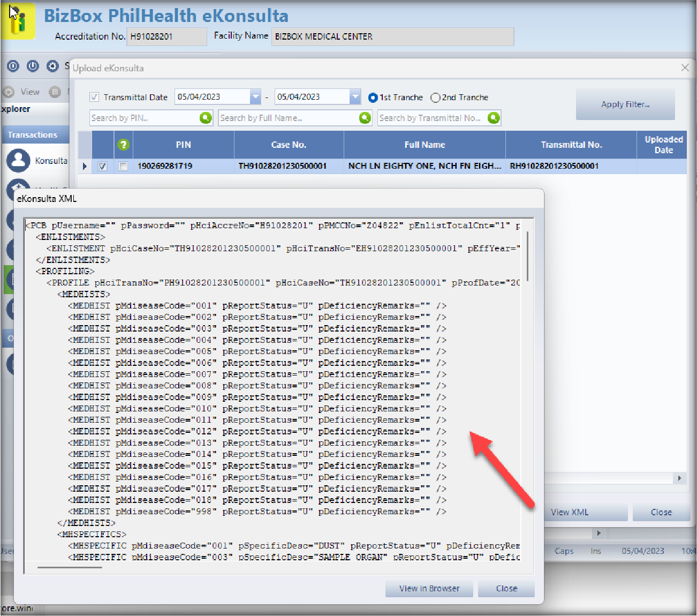Open the start transmittal date dropdown

pos(255,97)
